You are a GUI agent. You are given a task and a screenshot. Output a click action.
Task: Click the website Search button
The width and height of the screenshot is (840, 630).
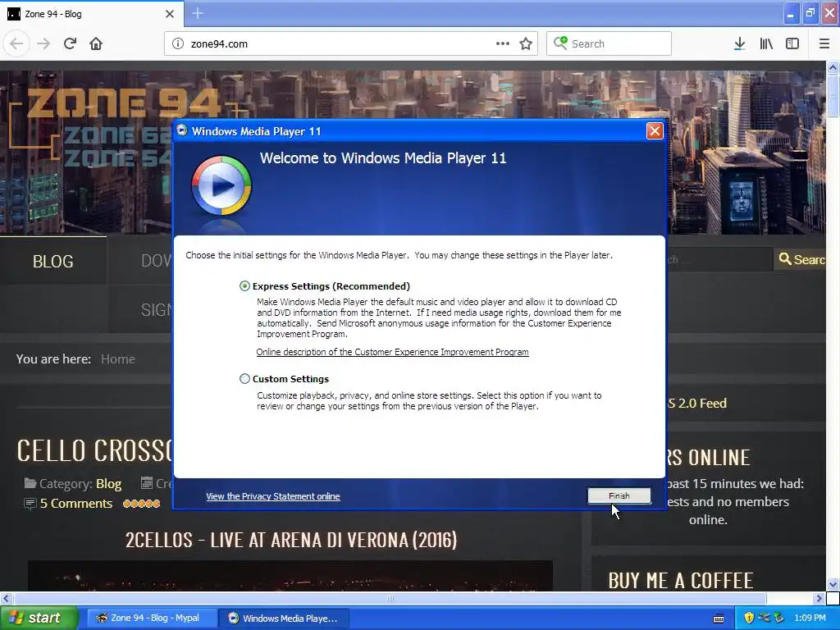point(799,259)
